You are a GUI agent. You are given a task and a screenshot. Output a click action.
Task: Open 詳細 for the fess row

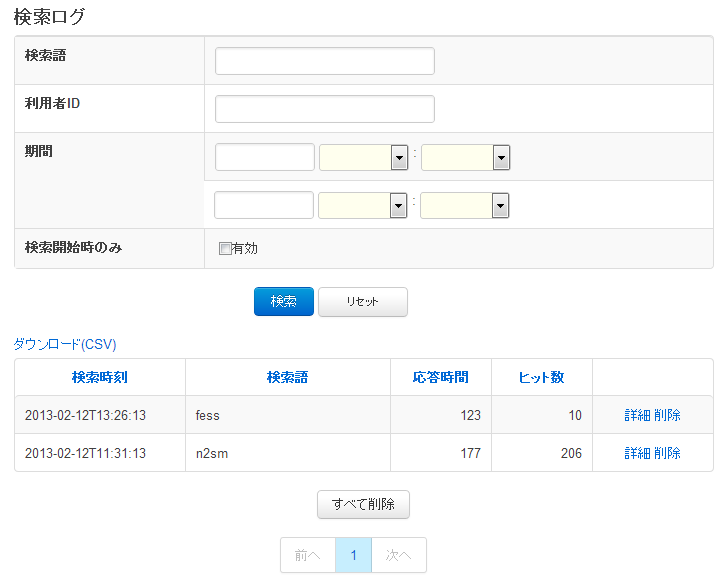pyautogui.click(x=638, y=415)
